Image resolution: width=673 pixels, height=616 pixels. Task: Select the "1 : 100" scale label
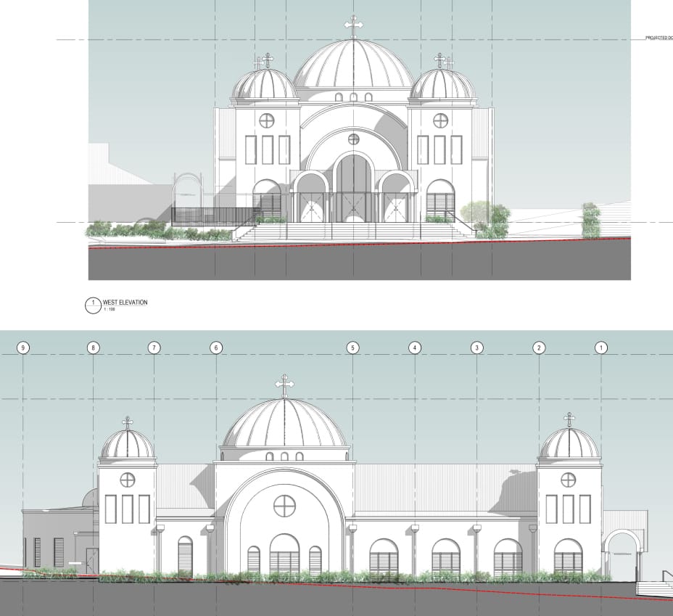(109, 309)
